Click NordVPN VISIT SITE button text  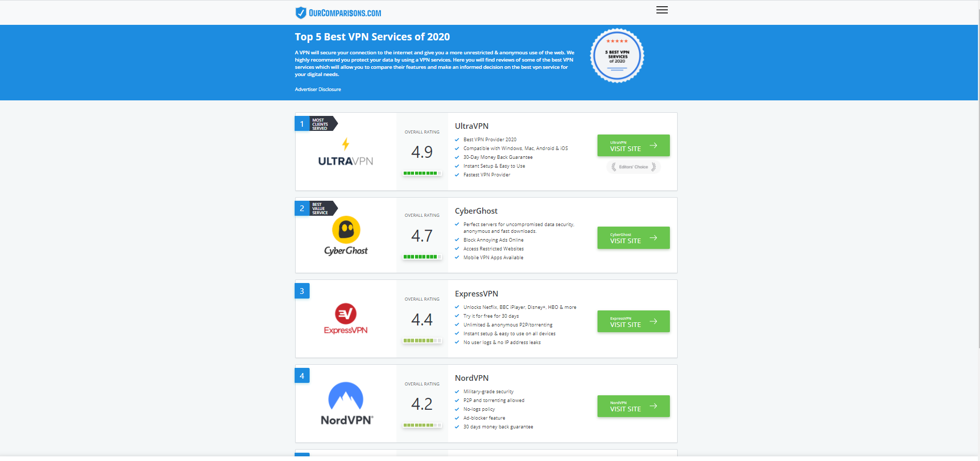tap(625, 409)
